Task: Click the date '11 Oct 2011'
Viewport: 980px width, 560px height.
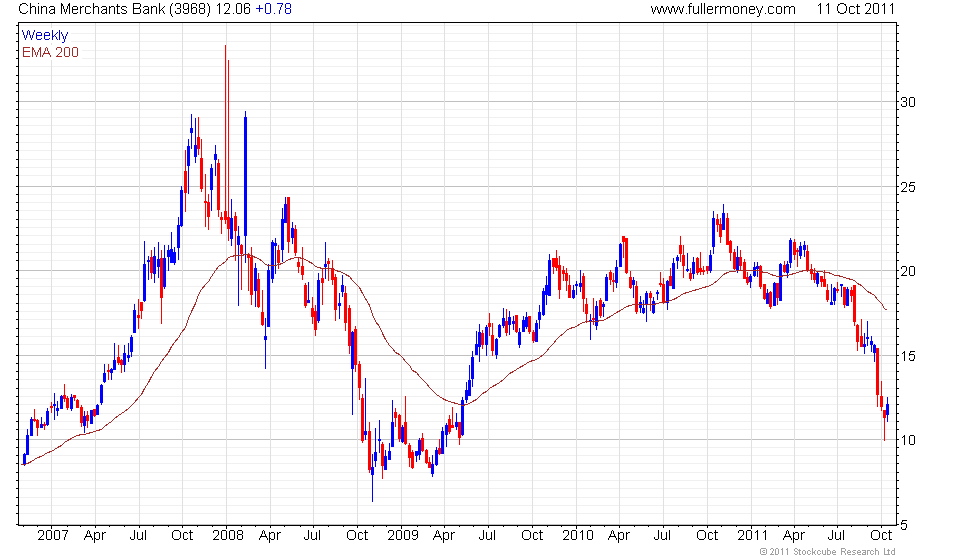Action: tap(856, 9)
